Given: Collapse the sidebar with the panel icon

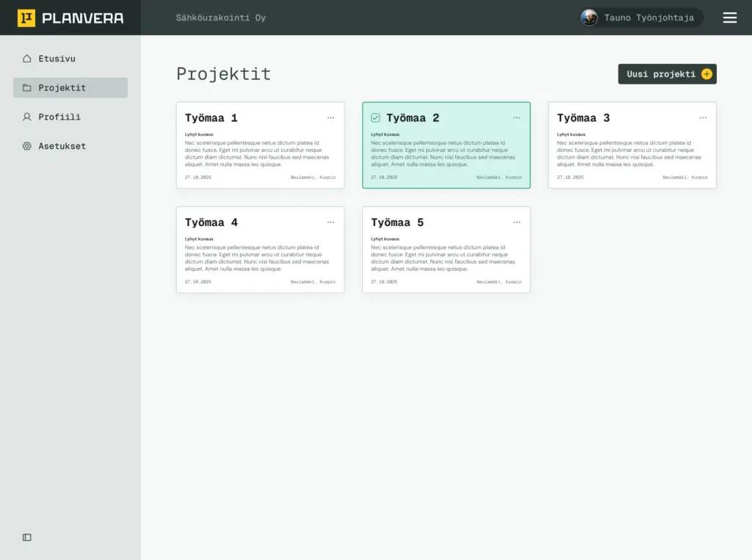Looking at the screenshot, I should pyautogui.click(x=27, y=537).
